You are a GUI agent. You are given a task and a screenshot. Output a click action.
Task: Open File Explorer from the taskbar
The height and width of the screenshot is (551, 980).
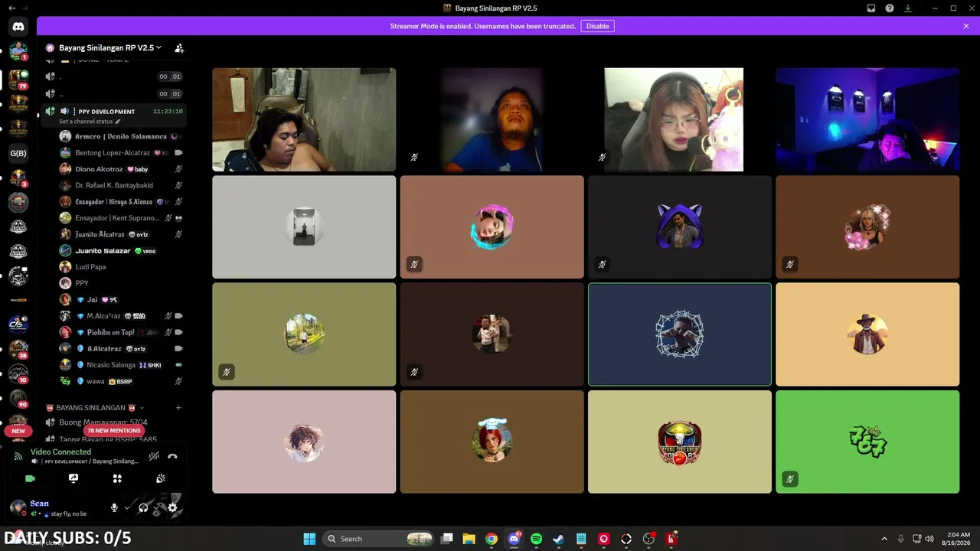click(x=469, y=539)
